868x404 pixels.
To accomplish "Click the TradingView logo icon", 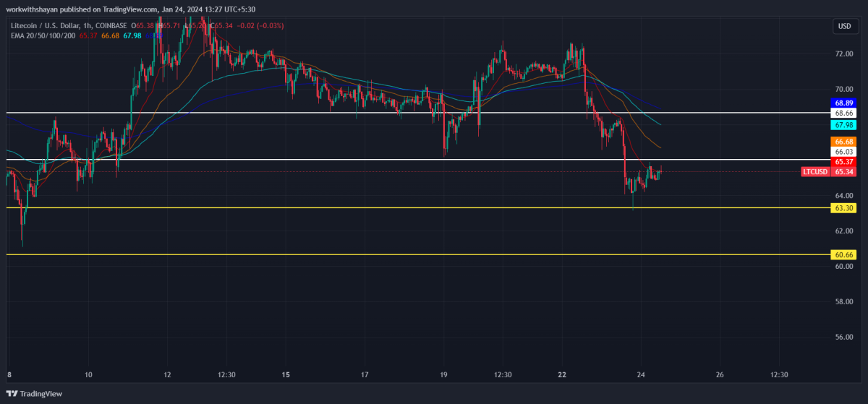I will pyautogui.click(x=12, y=393).
